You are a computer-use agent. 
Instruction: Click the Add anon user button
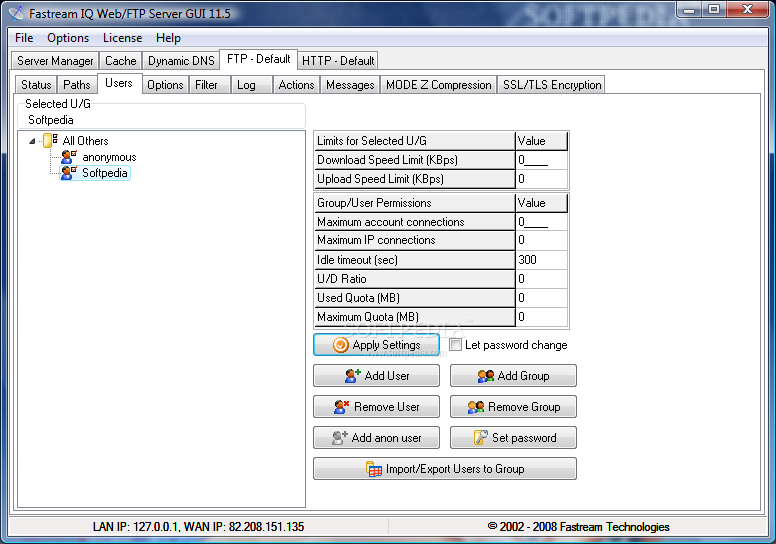pyautogui.click(x=377, y=438)
